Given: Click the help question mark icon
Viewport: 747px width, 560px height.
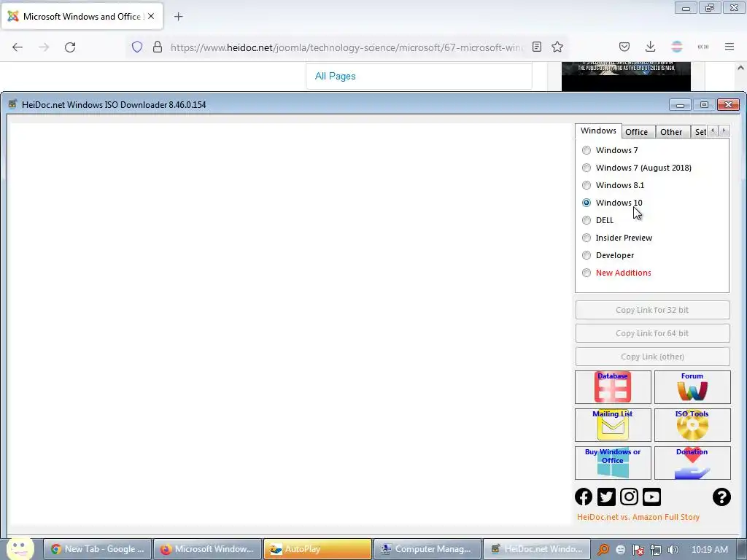Looking at the screenshot, I should pyautogui.click(x=721, y=497).
